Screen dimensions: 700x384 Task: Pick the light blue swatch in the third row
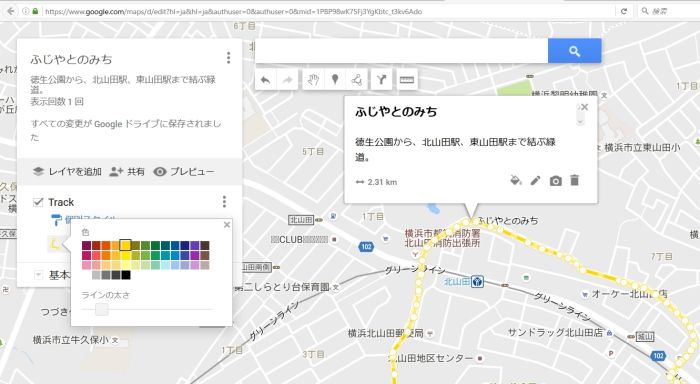[x=165, y=265]
